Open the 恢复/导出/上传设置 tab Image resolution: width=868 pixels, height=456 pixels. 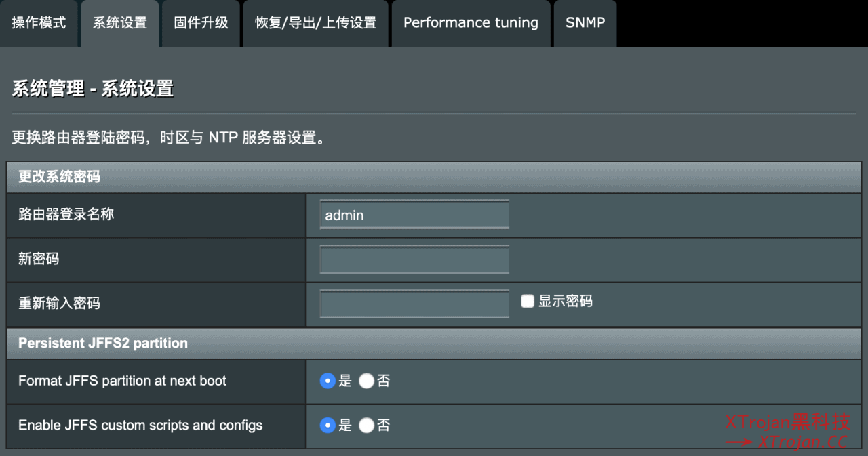(315, 22)
